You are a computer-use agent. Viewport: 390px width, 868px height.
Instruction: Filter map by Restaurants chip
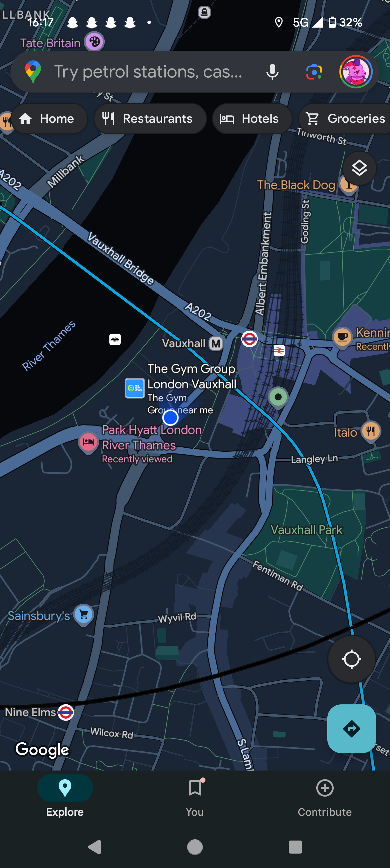click(150, 119)
